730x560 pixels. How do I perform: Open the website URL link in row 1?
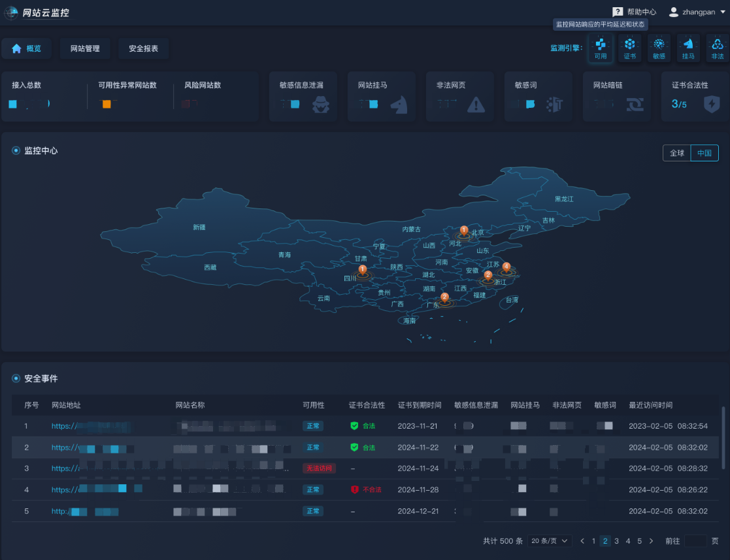pyautogui.click(x=90, y=426)
